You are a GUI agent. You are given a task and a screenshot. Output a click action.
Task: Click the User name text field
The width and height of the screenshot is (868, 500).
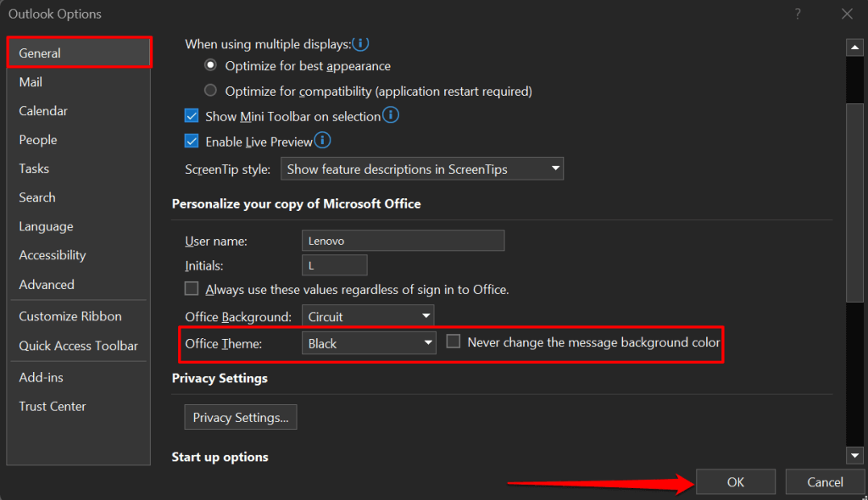pyautogui.click(x=403, y=241)
